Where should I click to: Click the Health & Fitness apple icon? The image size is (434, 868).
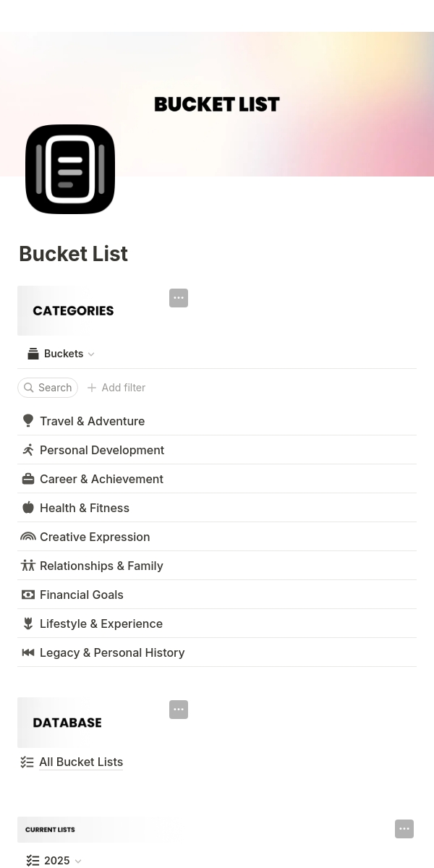point(28,508)
